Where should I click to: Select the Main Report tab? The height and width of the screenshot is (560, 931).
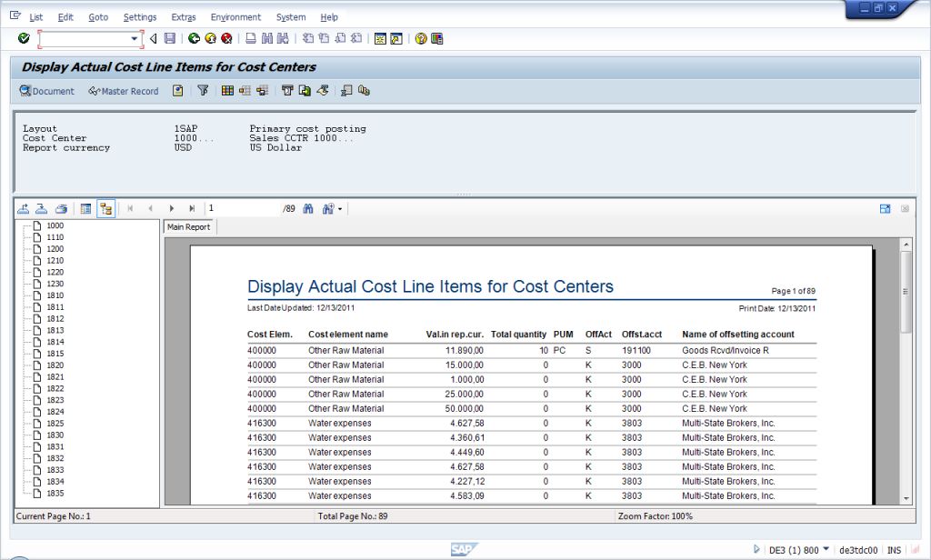189,227
